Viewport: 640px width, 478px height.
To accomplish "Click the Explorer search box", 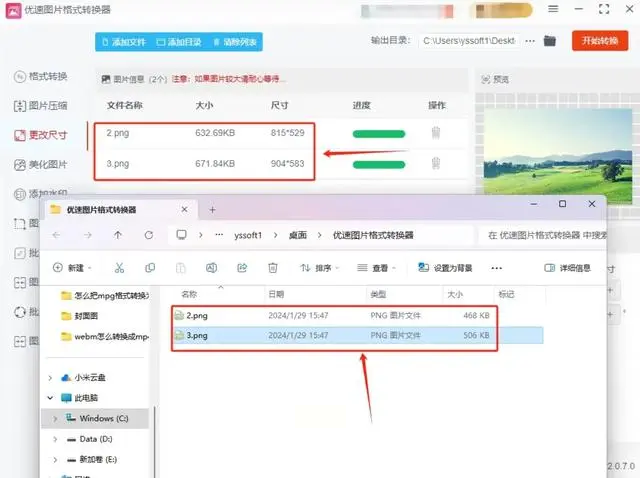I will (545, 235).
